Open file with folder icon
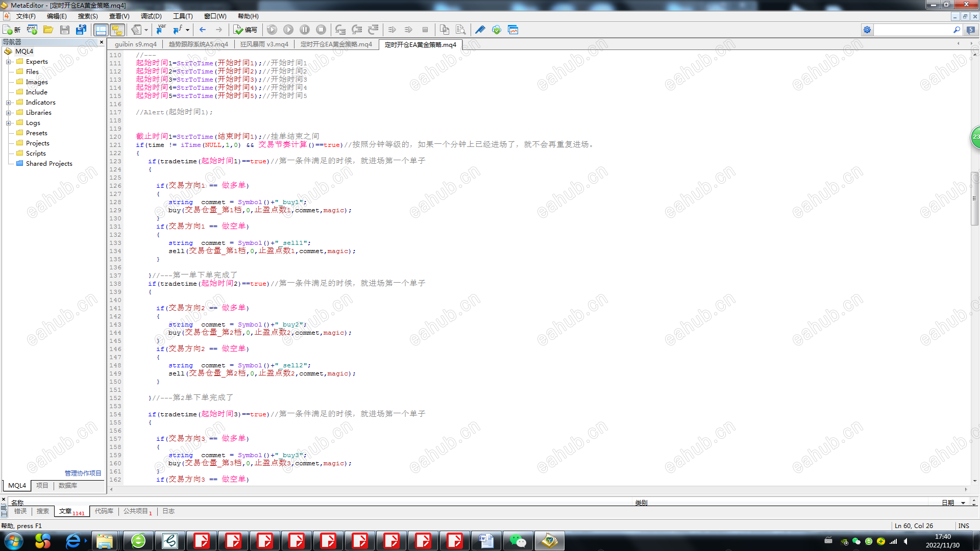 click(48, 30)
